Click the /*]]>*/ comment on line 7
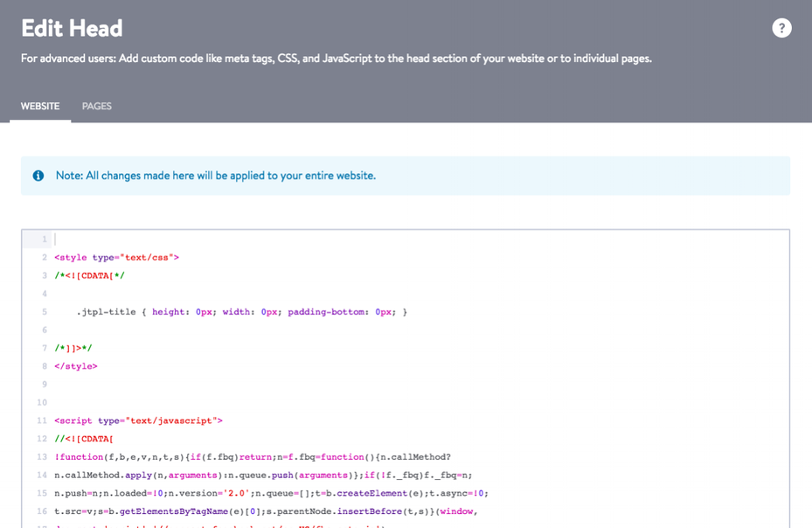812x528 pixels. coord(73,348)
